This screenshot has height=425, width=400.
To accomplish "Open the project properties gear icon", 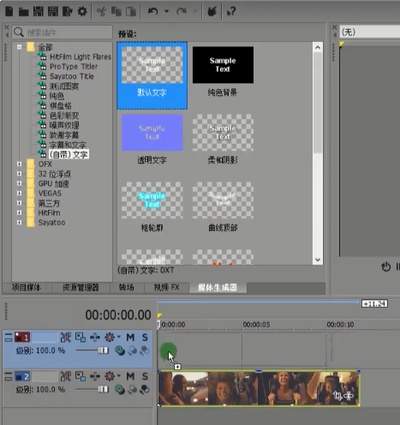I will [x=82, y=12].
